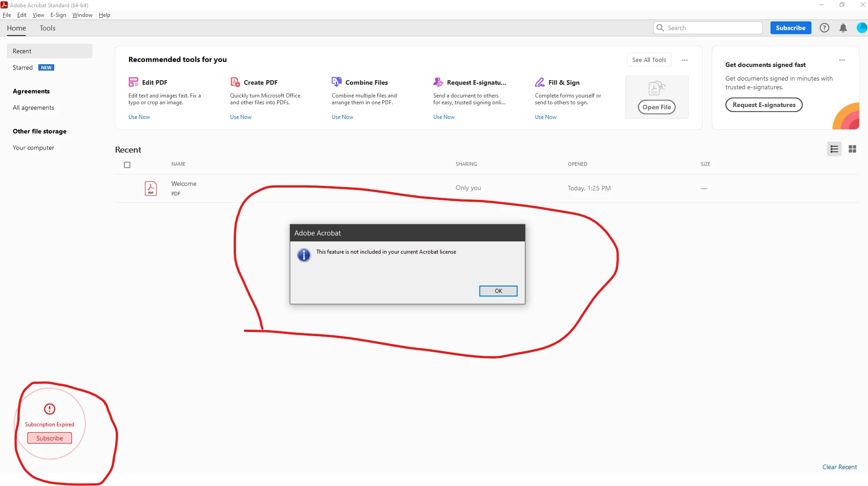Click the SHARING column header

tap(466, 164)
